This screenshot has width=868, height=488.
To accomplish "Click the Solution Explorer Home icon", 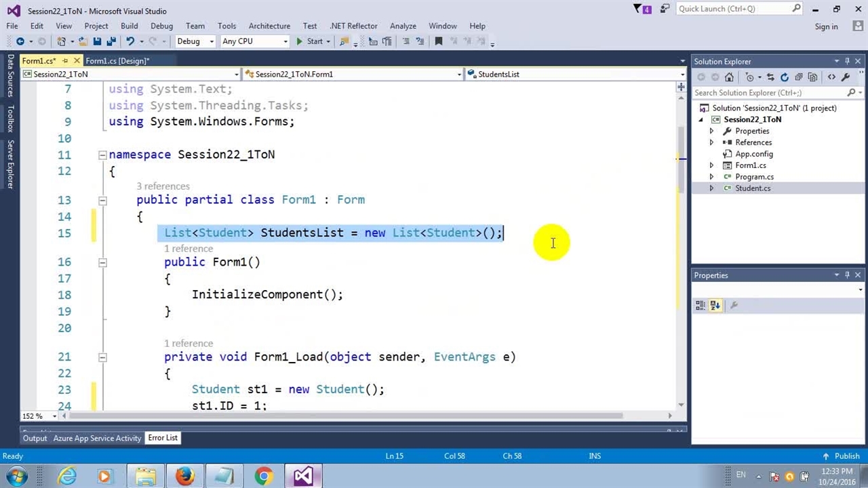I will 729,77.
